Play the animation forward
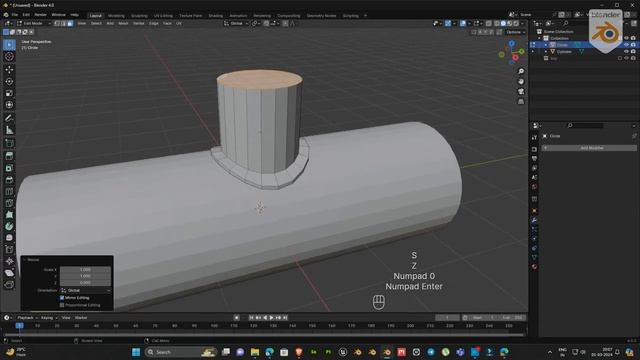 pos(271,318)
